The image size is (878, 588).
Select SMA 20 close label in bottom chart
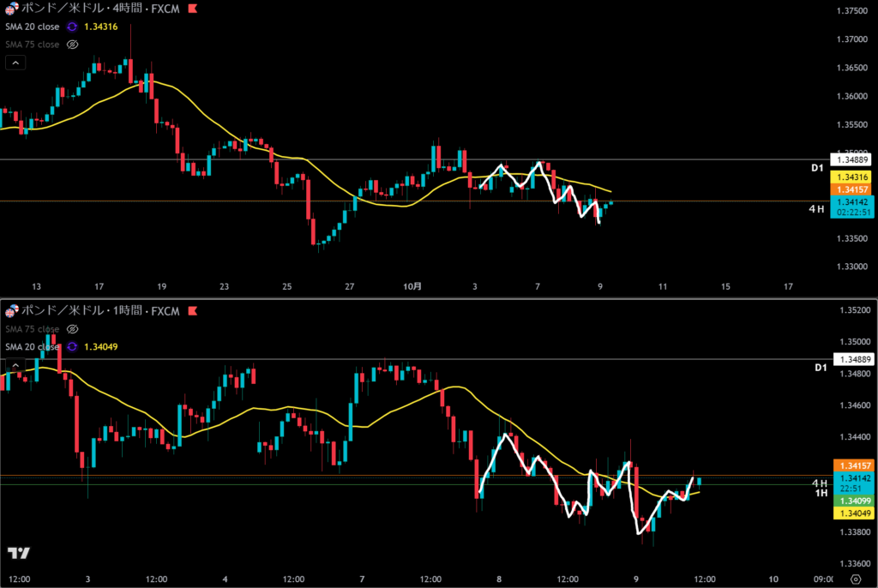(x=32, y=346)
